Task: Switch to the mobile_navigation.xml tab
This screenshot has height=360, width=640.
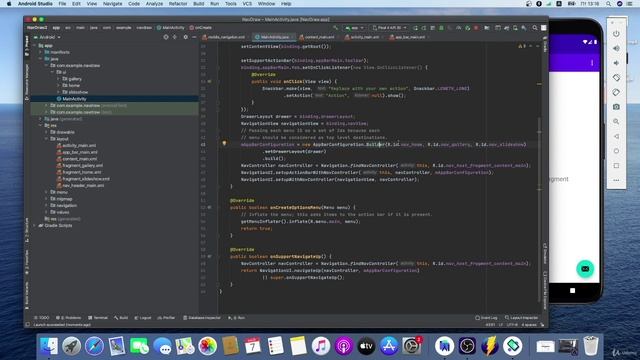Action: click(x=225, y=37)
